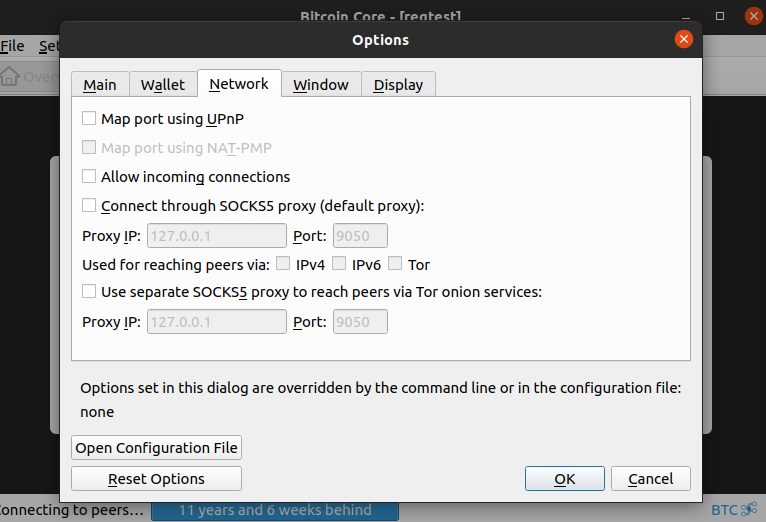The height and width of the screenshot is (522, 766).
Task: Click the BTC unit selector
Action: tap(724, 510)
